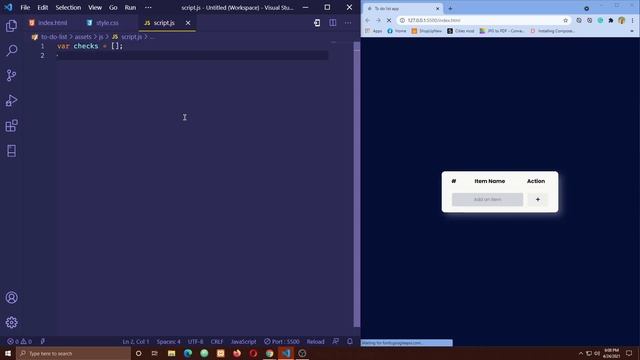Open a new Chrome tab
Image resolution: width=640 pixels, height=360 pixels.
tap(450, 8)
